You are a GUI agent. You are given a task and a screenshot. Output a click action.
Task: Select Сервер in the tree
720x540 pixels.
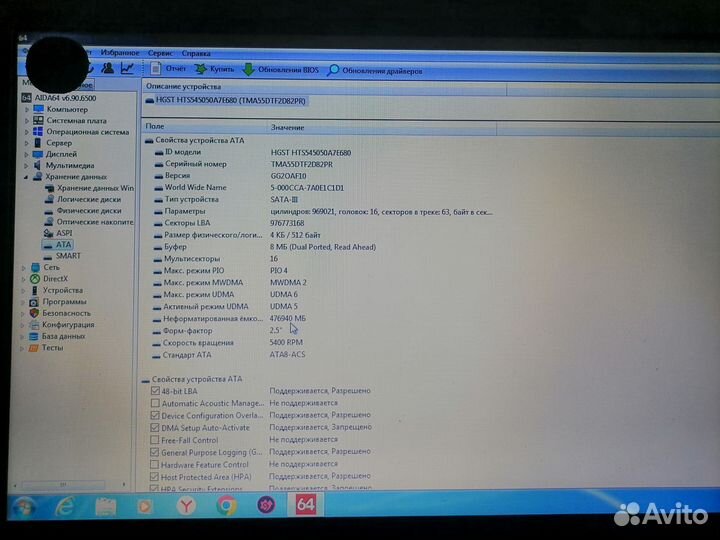coord(52,143)
